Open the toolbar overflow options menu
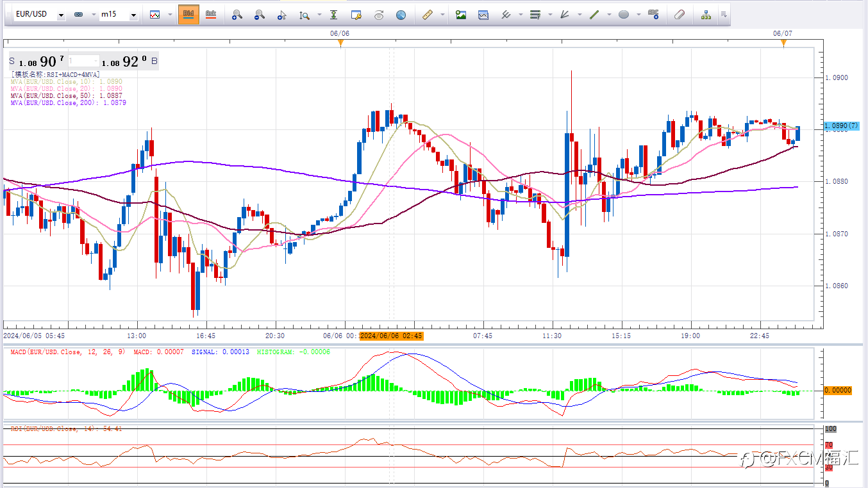Screen dimensions: 868x488 [724, 14]
